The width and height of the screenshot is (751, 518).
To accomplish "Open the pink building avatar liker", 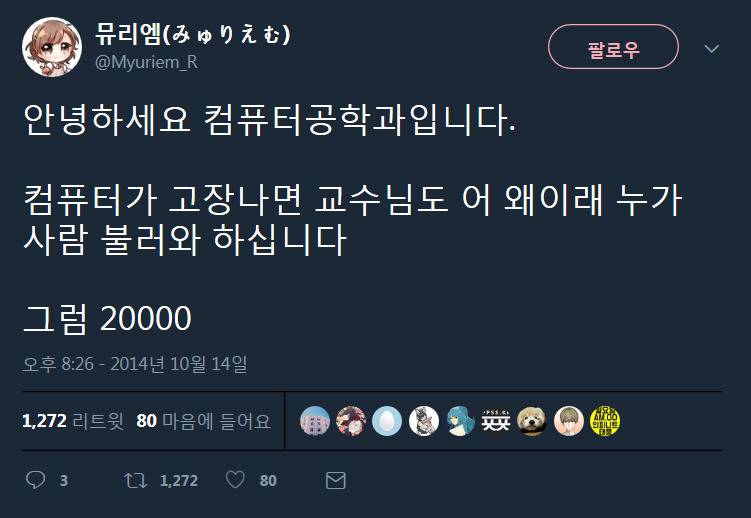I will pos(315,421).
